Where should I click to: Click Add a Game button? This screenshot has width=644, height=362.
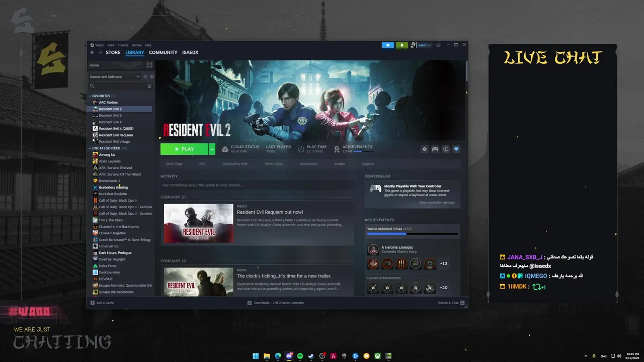[102, 303]
